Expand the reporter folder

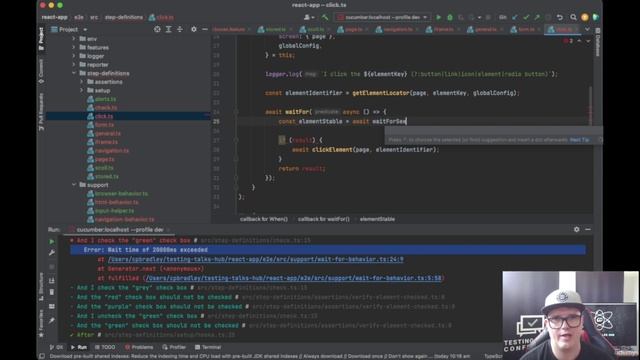coord(74,64)
